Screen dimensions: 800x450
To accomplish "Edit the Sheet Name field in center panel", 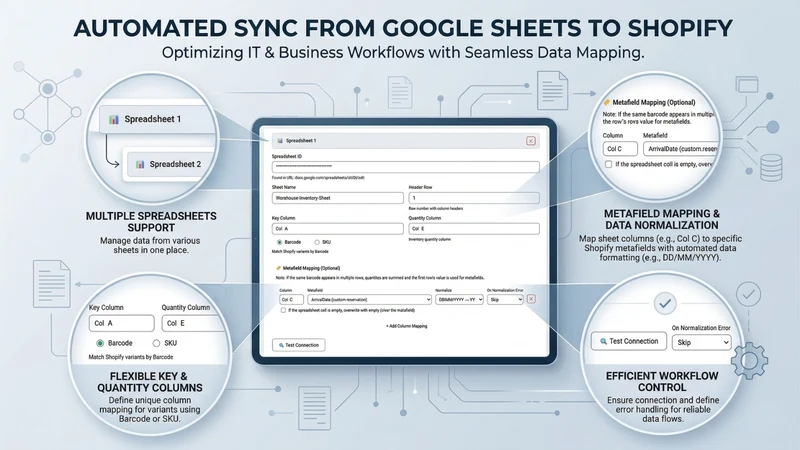I will click(338, 198).
